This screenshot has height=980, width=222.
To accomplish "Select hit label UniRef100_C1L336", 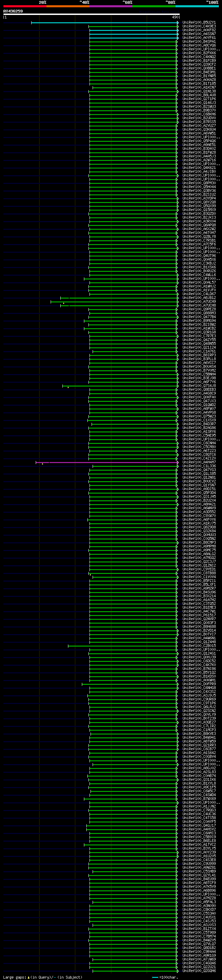I will click(x=199, y=466).
